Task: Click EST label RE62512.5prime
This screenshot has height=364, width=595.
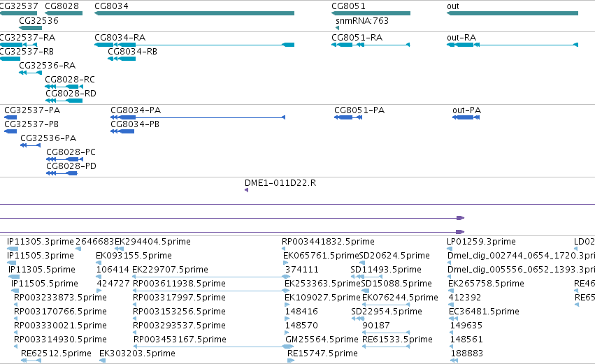Action: (56, 354)
